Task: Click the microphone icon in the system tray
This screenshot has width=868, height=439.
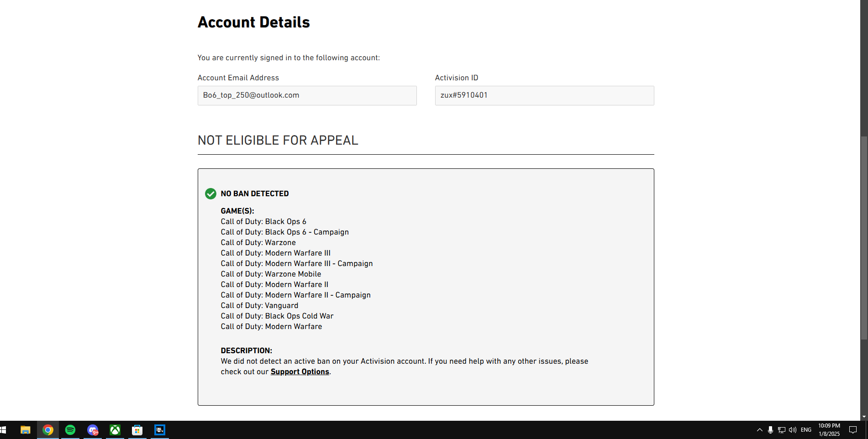Action: 770,430
